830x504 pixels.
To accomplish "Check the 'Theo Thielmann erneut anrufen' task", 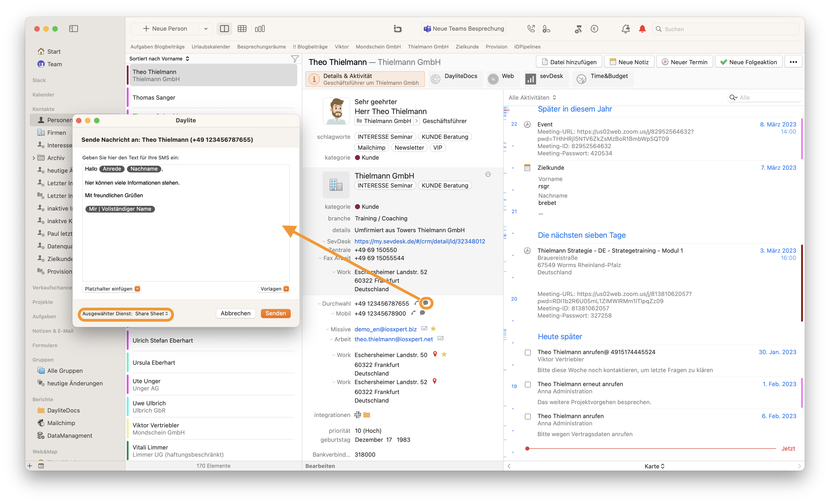I will 528,385.
